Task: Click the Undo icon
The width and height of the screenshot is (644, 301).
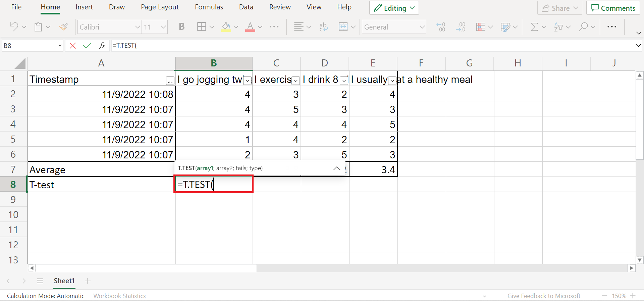Action: click(x=14, y=27)
